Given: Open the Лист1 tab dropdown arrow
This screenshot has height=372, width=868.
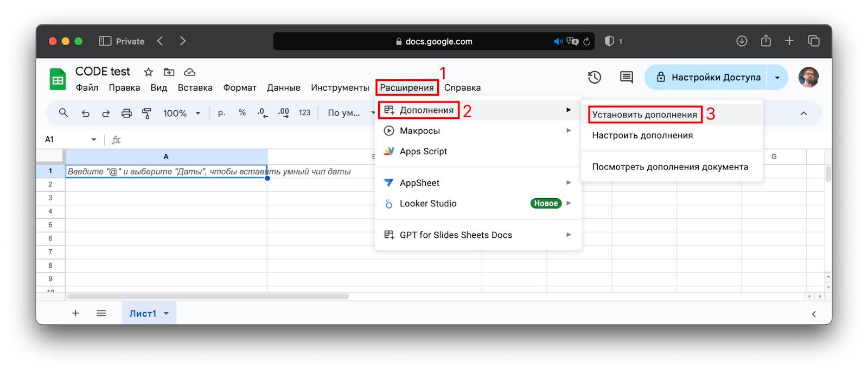Looking at the screenshot, I should [166, 313].
